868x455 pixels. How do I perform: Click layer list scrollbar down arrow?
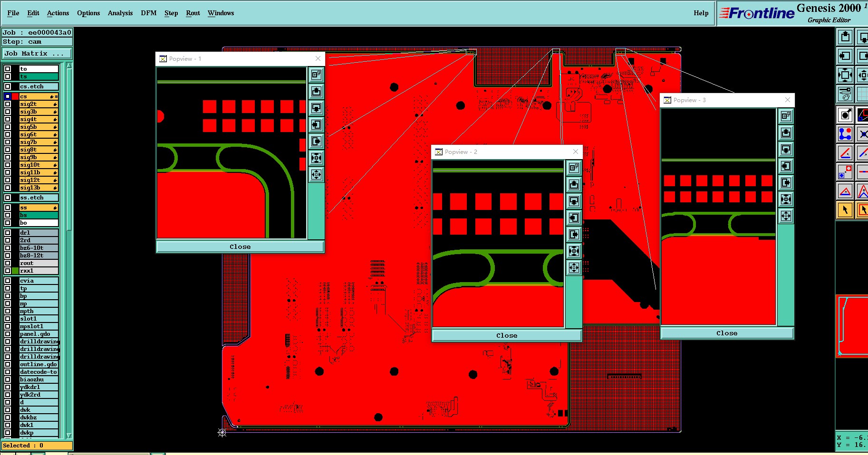click(69, 436)
